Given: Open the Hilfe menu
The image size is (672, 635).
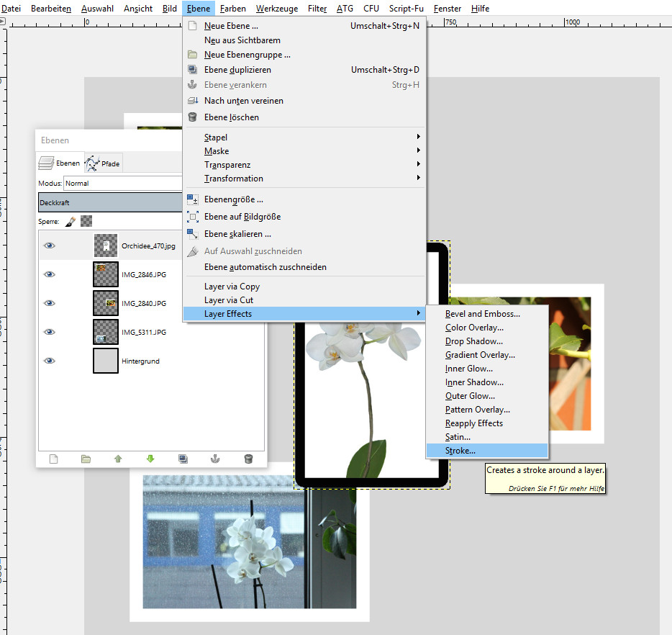Looking at the screenshot, I should pos(480,9).
